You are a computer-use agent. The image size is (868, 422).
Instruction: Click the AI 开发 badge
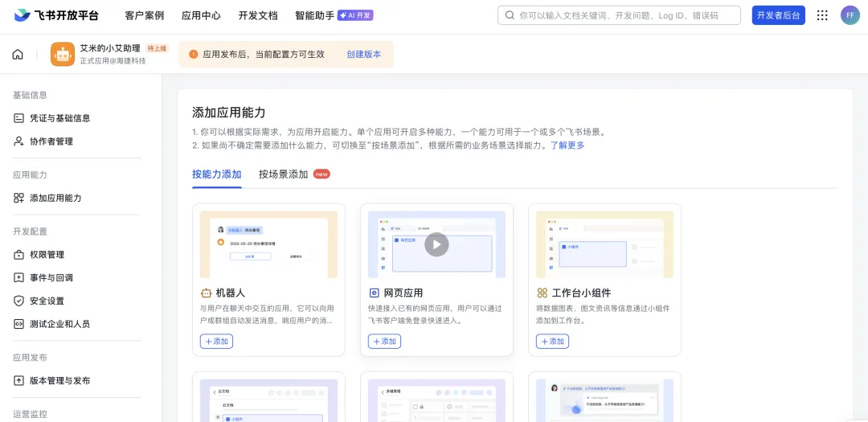point(355,15)
